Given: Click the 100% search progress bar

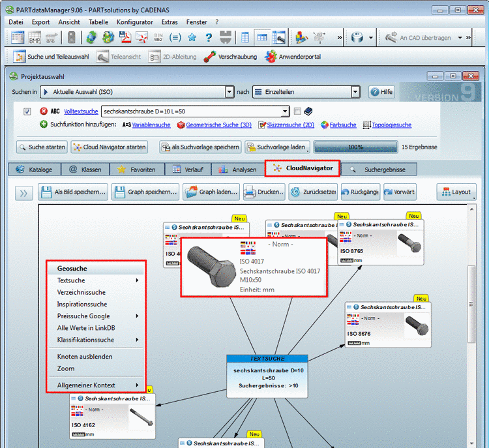Looking at the screenshot, I should pyautogui.click(x=355, y=147).
